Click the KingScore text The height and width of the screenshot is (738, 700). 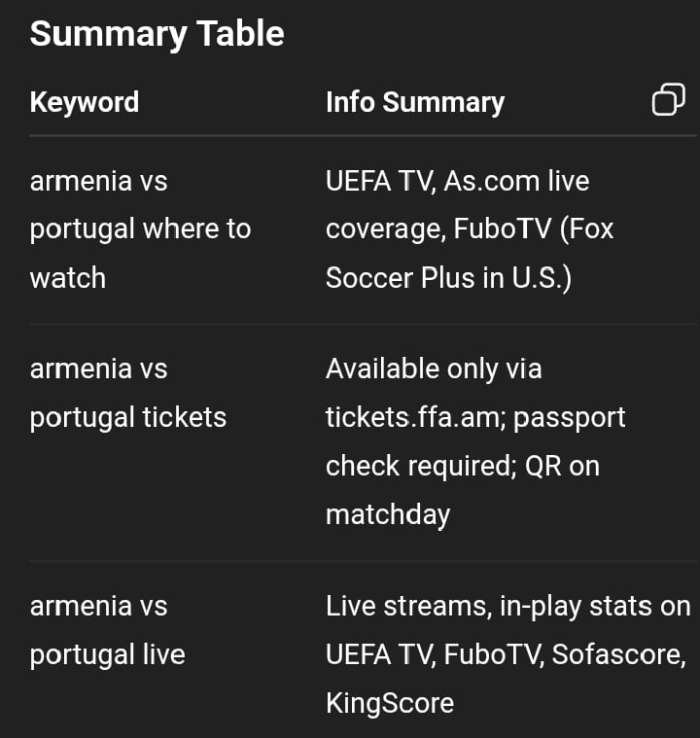click(x=390, y=702)
